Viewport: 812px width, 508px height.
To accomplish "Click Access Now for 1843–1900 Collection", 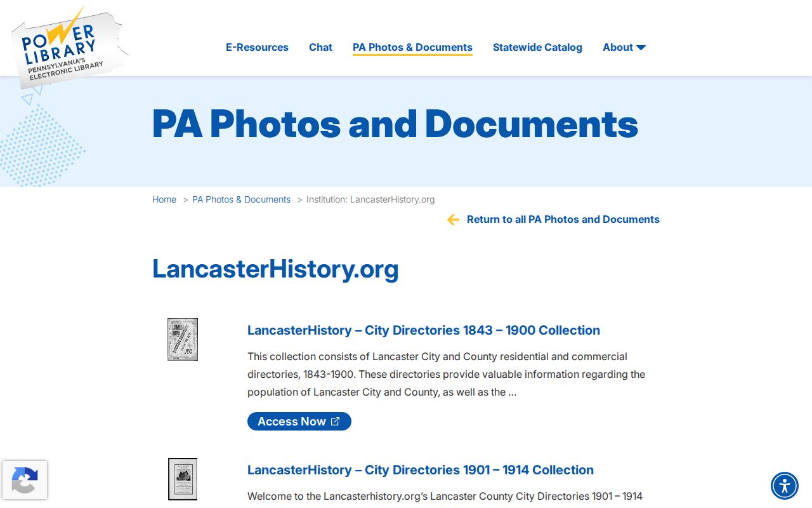I will pos(299,422).
